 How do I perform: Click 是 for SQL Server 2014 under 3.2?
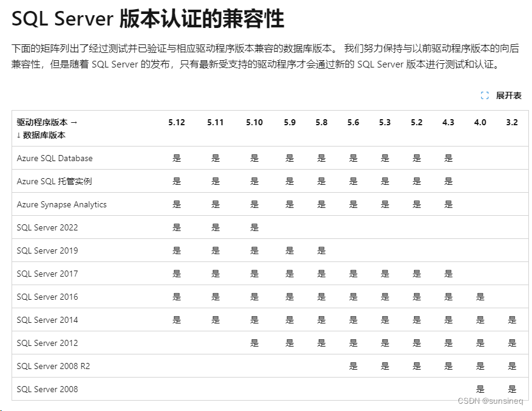click(x=511, y=320)
